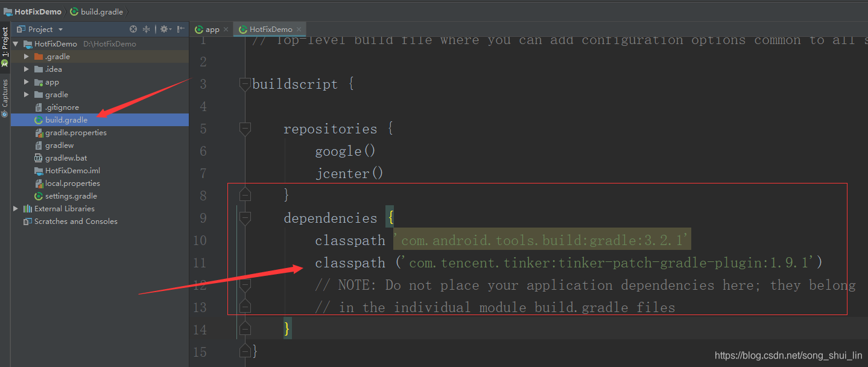Toggle the 1: Project side tool tab

click(5, 46)
